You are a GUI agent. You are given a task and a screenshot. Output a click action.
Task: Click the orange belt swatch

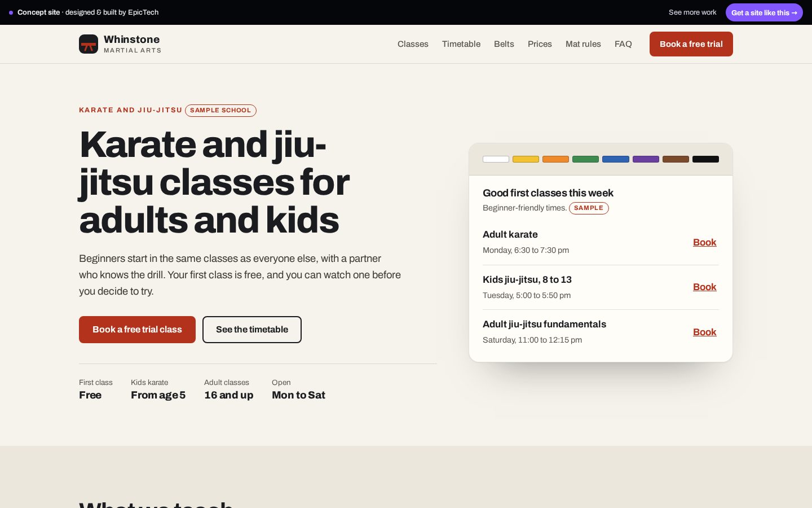point(556,159)
